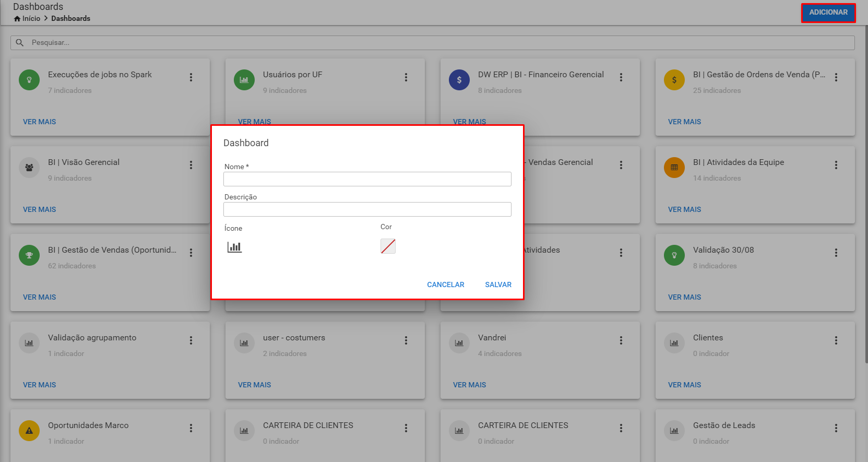Open menu for Execuções de jobs no Spark
The image size is (868, 462).
point(191,77)
